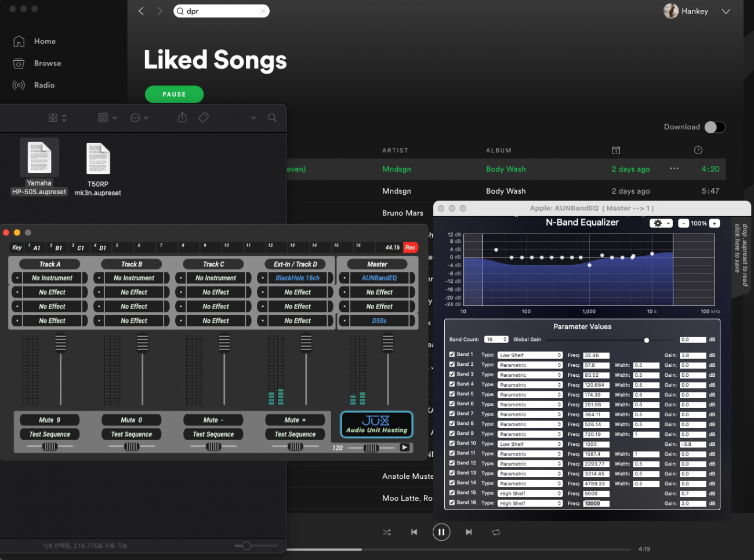Screen dimensions: 754x560
Task: Open Track A header menu
Action: (x=50, y=264)
